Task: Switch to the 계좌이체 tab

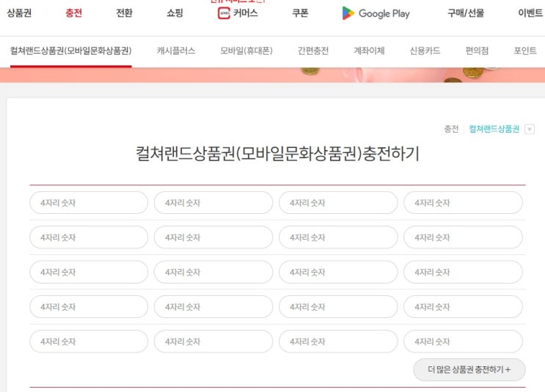Action: [369, 51]
